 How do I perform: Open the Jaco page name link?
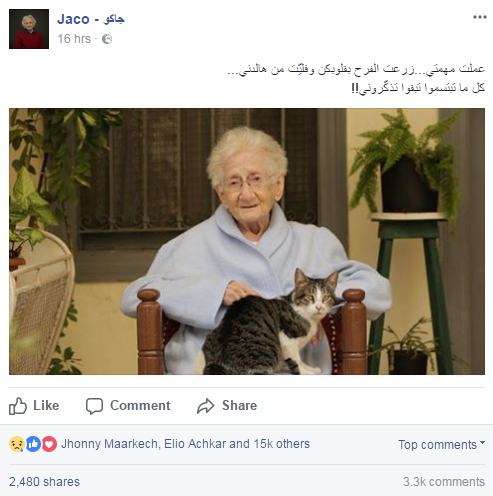click(91, 19)
